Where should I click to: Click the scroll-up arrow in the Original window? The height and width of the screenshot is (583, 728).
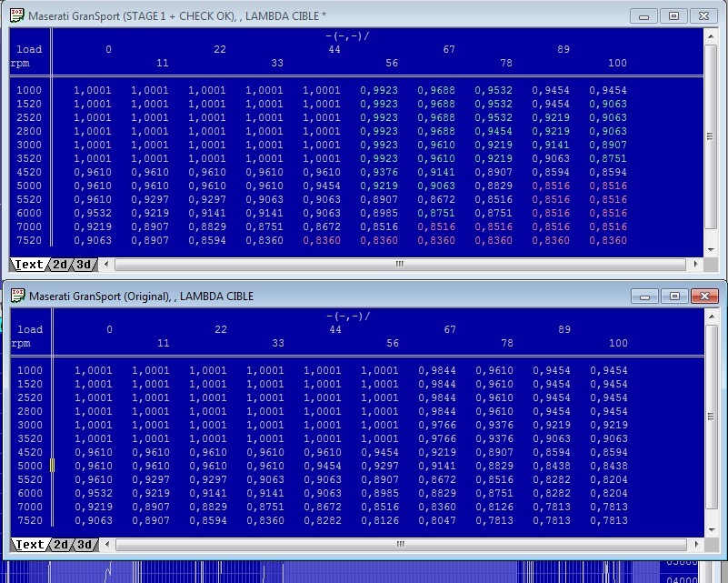tap(712, 316)
